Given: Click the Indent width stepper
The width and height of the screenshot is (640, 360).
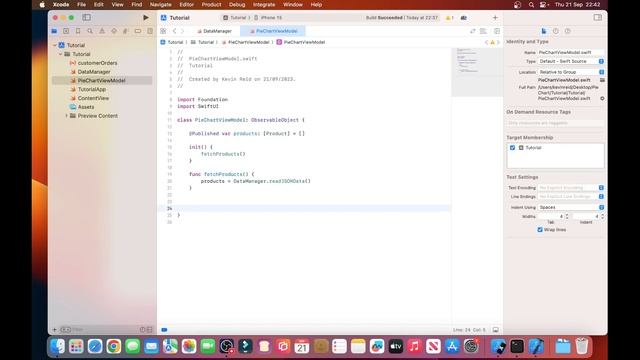Looking at the screenshot, I should point(602,216).
